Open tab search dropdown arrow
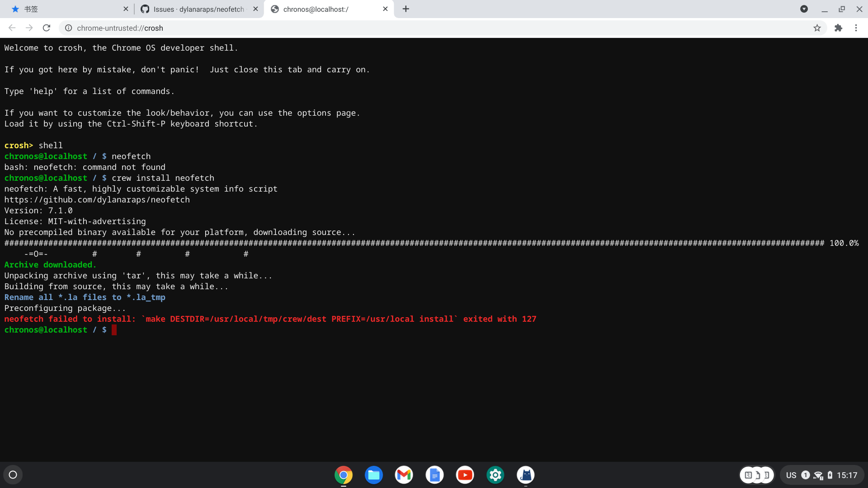The height and width of the screenshot is (488, 868). (x=804, y=9)
